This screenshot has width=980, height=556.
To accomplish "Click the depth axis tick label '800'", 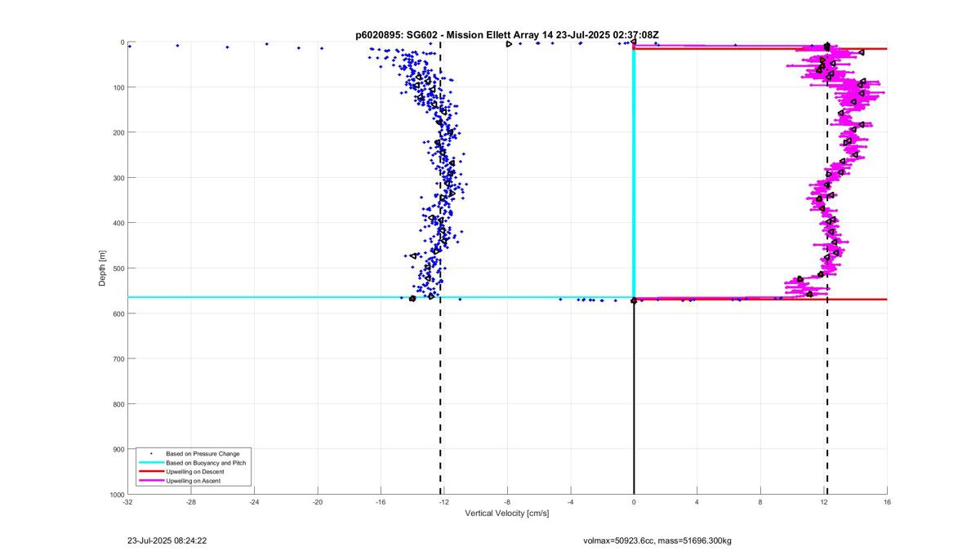I will coord(118,404).
